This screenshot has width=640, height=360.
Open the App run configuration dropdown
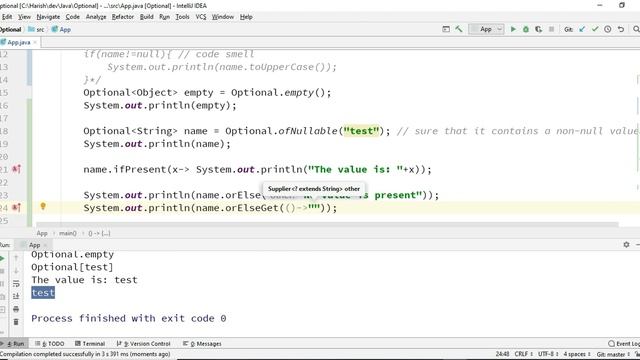(x=487, y=29)
